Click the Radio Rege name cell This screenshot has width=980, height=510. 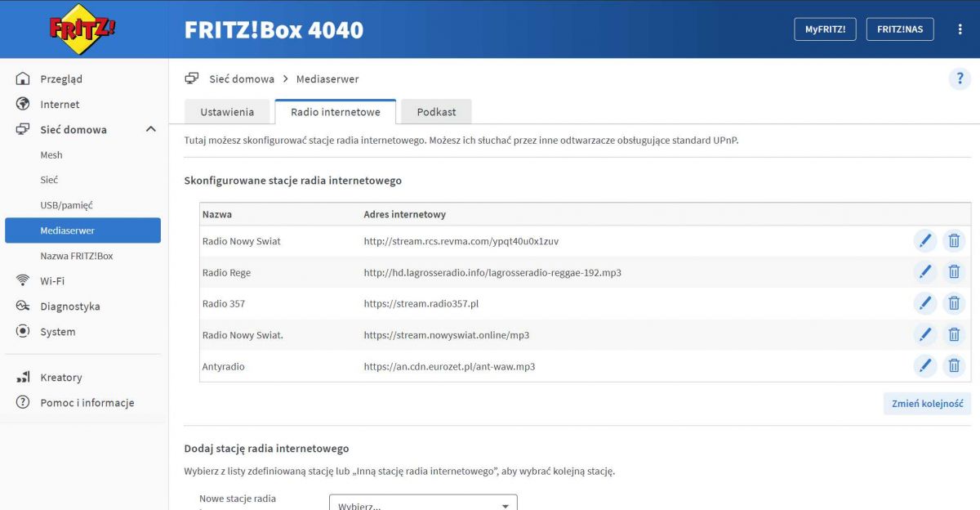click(226, 272)
